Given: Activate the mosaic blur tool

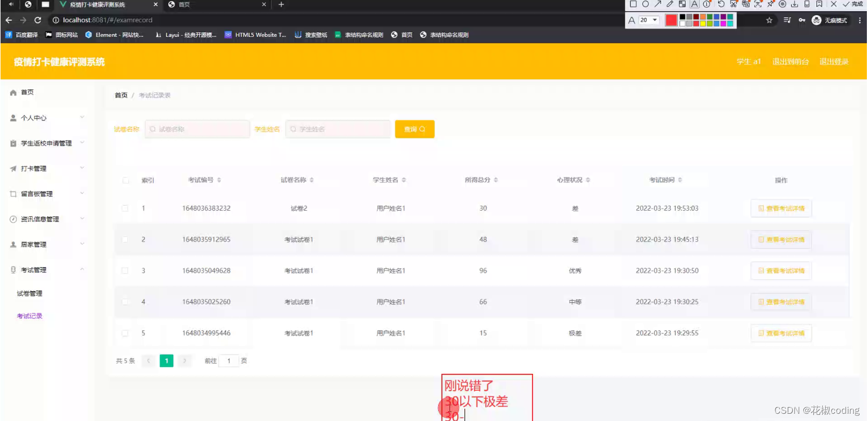Looking at the screenshot, I should pos(682,4).
